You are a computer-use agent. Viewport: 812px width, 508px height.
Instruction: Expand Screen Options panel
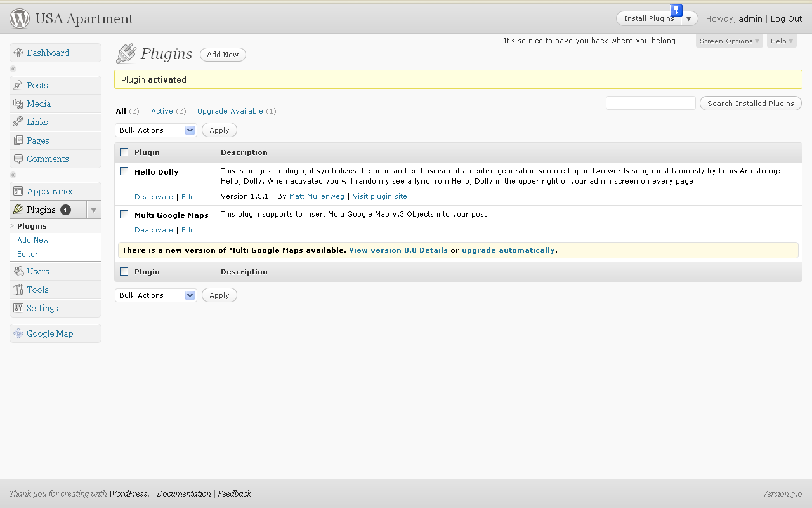coord(729,41)
